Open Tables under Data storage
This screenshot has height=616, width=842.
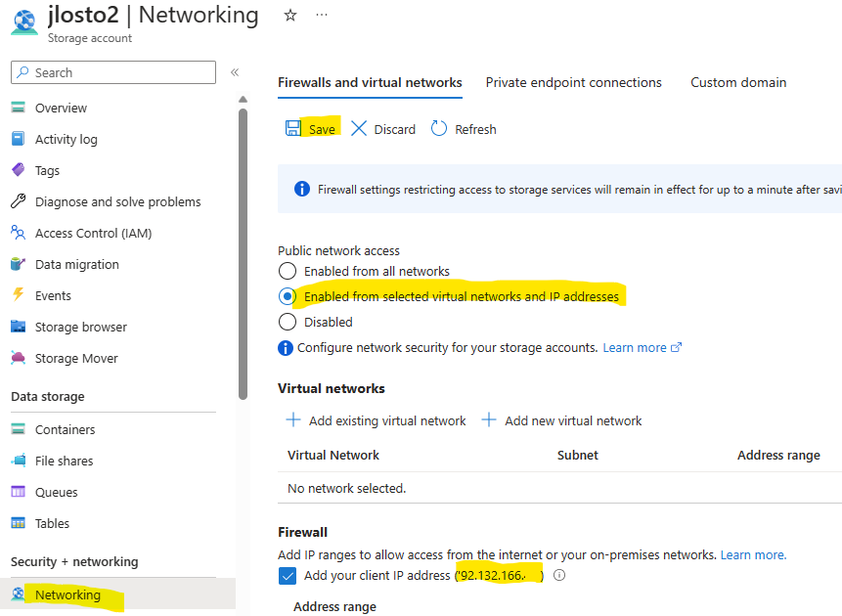52,524
